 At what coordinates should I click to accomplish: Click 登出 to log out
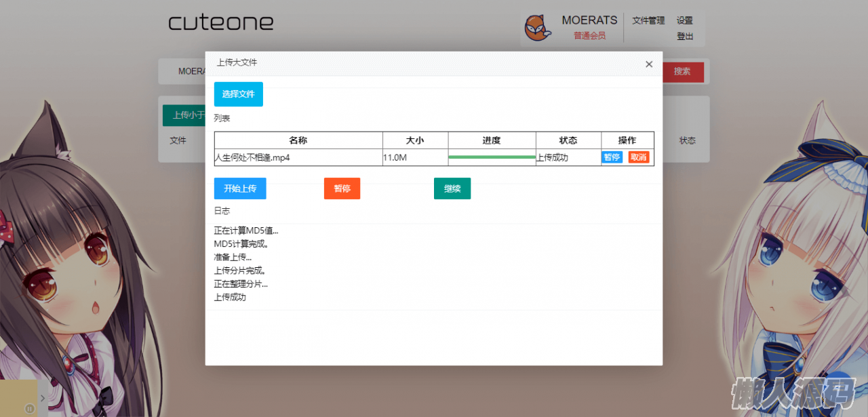coord(685,37)
